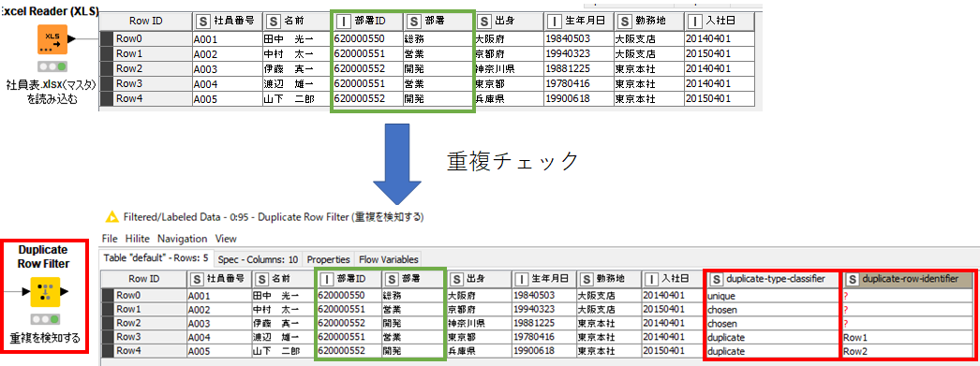Click the 'unique' classifier cell
The height and width of the screenshot is (366, 980).
click(772, 295)
